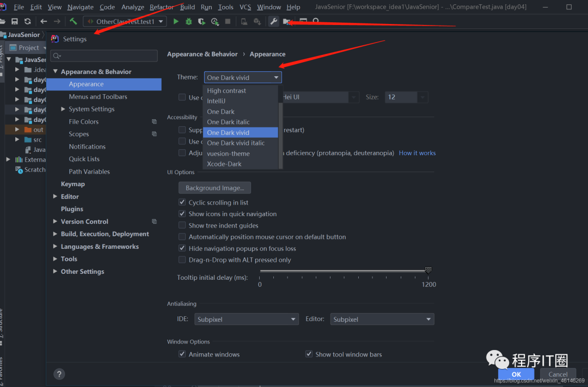Toggle Show tool window bars checkbox
Screen dimensions: 588x387
click(309, 354)
